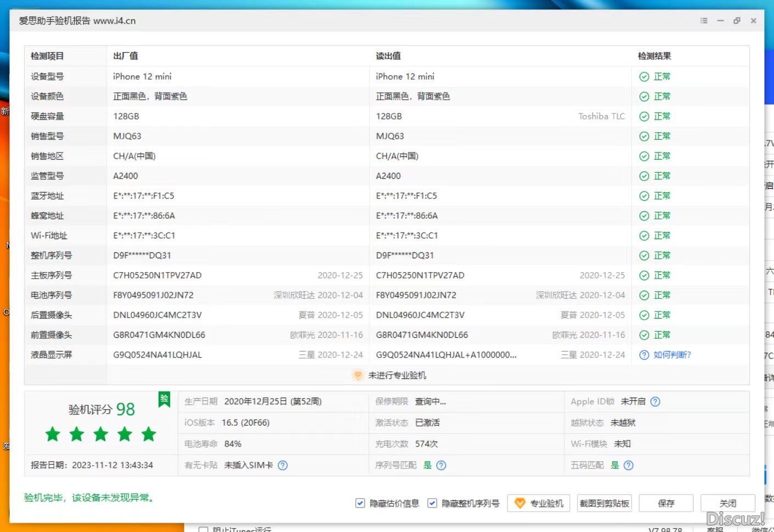Screen dimensions: 774x532
Task: Minimize the report window
Action: click(720, 21)
